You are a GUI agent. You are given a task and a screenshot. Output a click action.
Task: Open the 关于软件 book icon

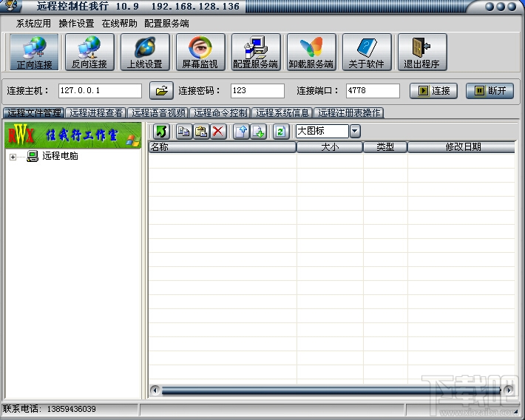pyautogui.click(x=367, y=52)
